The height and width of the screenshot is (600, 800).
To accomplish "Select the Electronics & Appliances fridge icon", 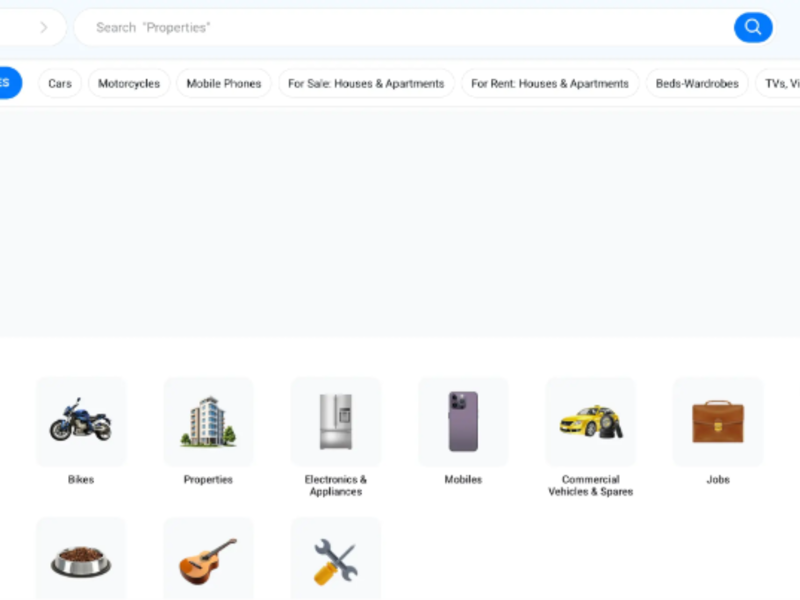I will pos(335,421).
